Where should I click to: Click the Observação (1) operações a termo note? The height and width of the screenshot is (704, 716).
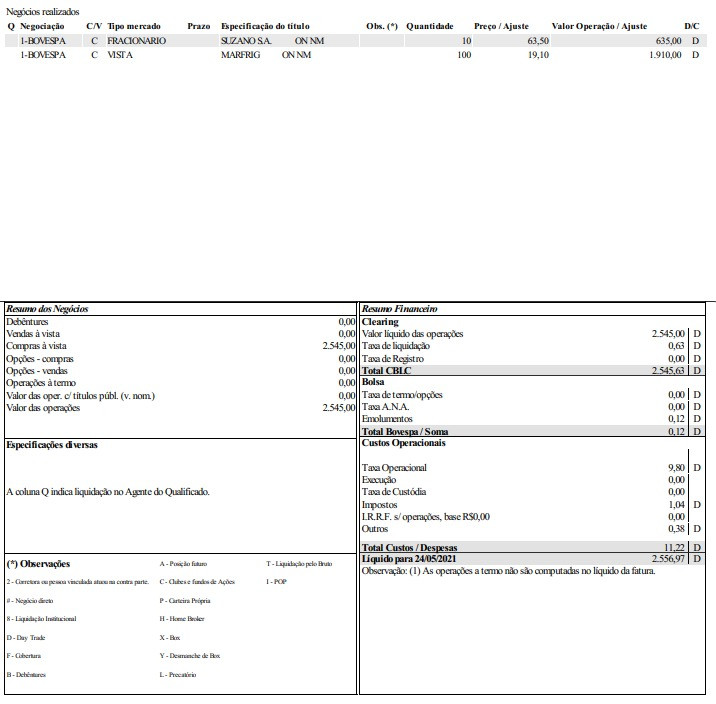(x=508, y=571)
